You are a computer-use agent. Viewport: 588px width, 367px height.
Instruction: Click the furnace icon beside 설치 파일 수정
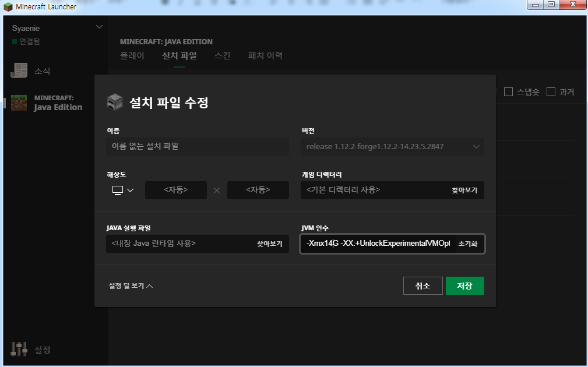(115, 102)
